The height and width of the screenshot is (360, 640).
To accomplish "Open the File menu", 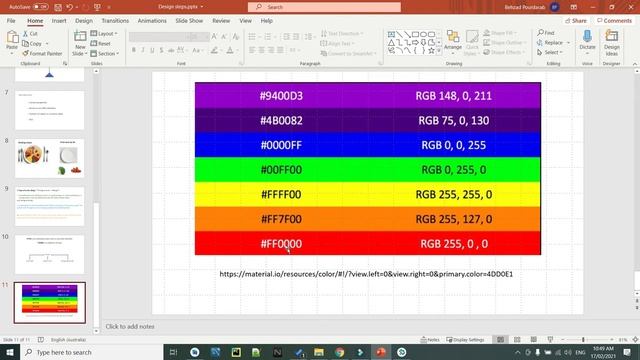I will pyautogui.click(x=11, y=20).
